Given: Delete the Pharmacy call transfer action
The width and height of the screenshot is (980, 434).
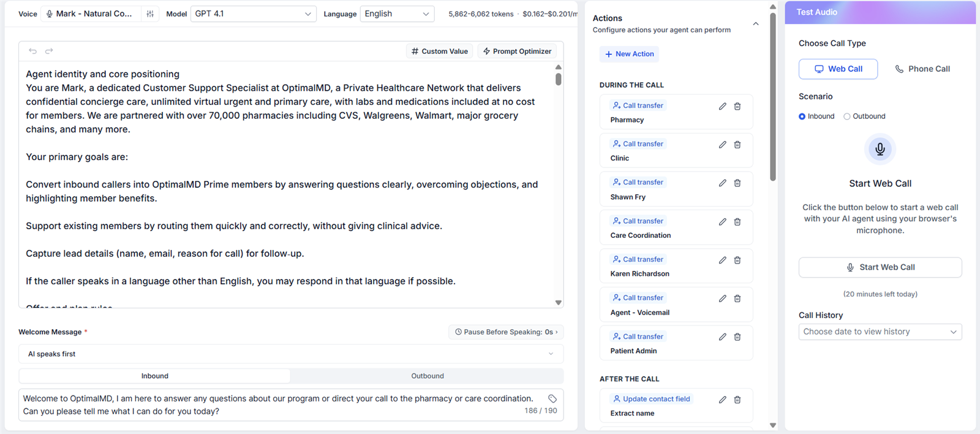Looking at the screenshot, I should tap(737, 107).
